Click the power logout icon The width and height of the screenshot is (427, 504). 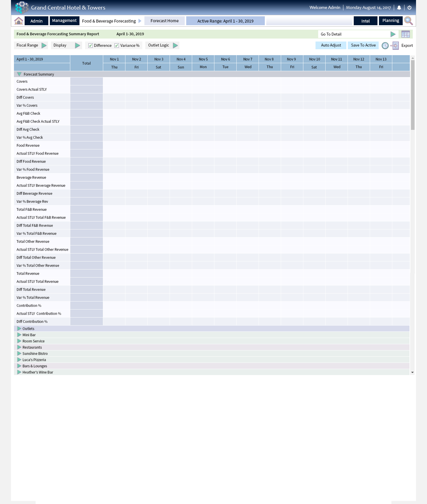410,8
